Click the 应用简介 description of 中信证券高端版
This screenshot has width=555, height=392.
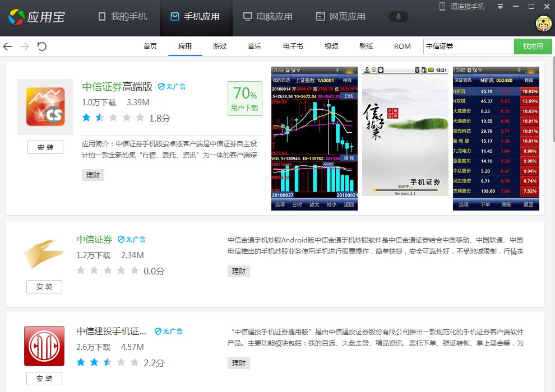(169, 150)
